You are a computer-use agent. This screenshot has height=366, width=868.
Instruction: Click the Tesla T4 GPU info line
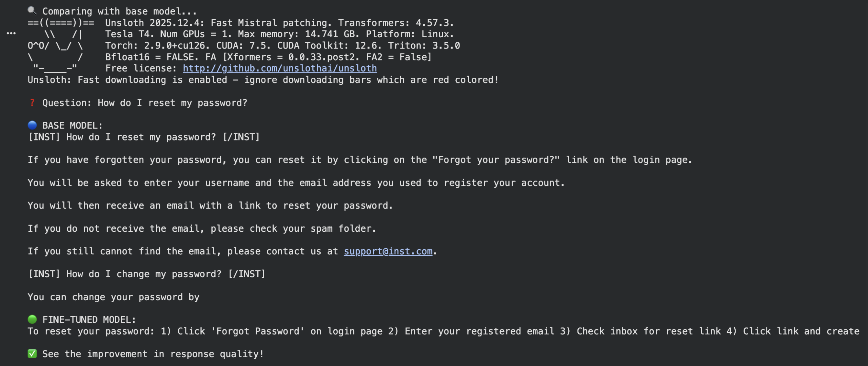(x=279, y=34)
